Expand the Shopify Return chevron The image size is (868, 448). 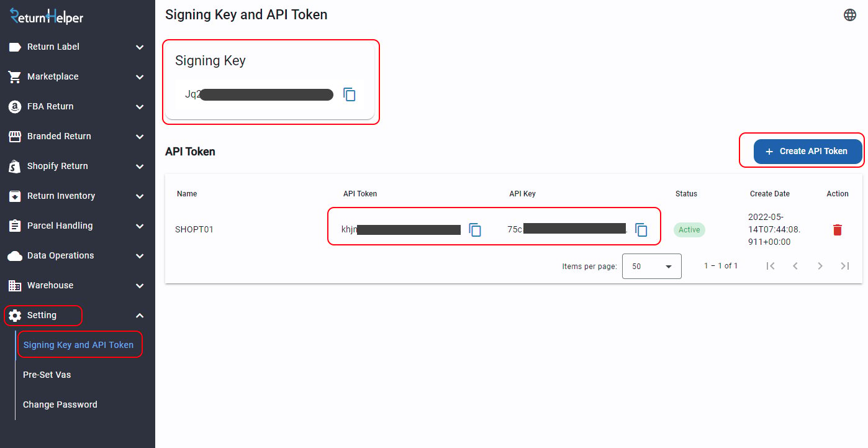click(x=140, y=167)
